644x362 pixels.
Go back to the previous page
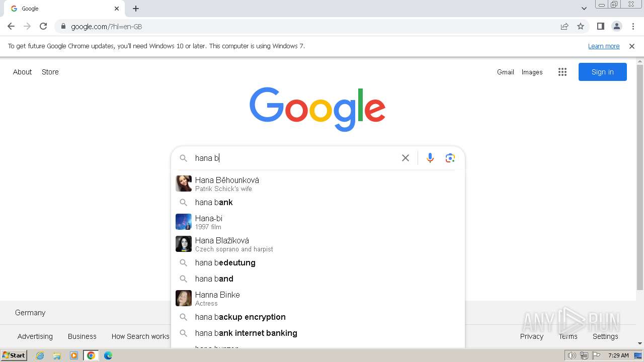point(11,26)
